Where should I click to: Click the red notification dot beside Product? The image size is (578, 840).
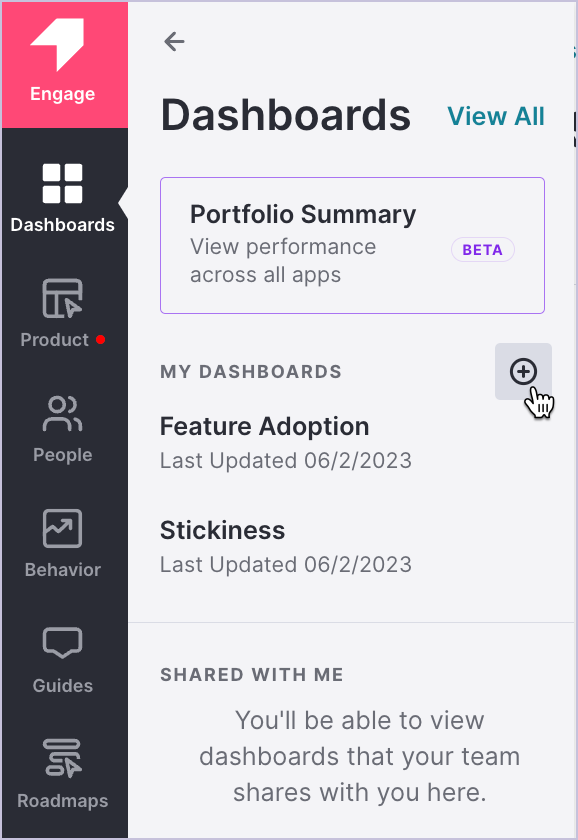point(100,340)
